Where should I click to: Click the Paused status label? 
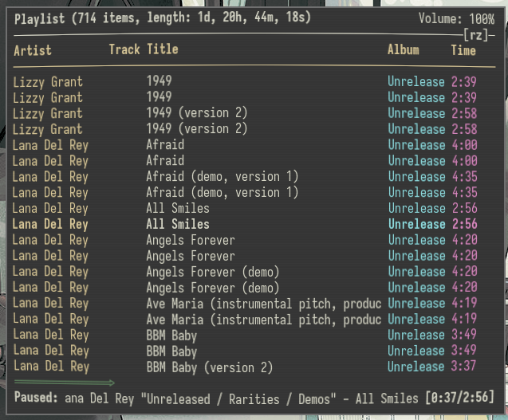(36, 397)
